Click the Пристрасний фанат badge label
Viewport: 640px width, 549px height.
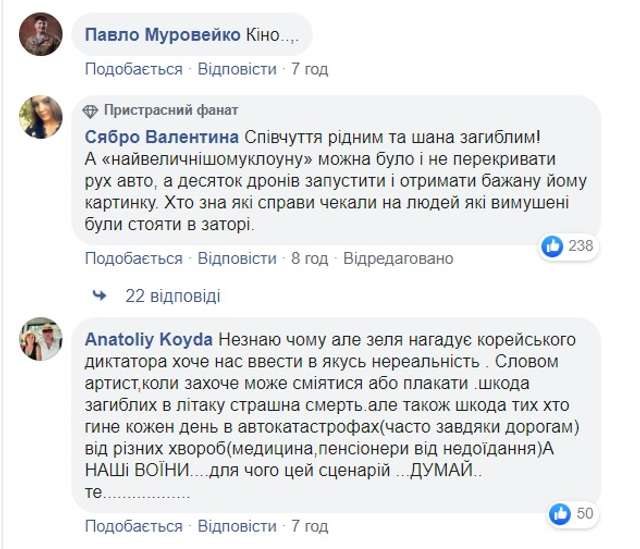pyautogui.click(x=172, y=110)
